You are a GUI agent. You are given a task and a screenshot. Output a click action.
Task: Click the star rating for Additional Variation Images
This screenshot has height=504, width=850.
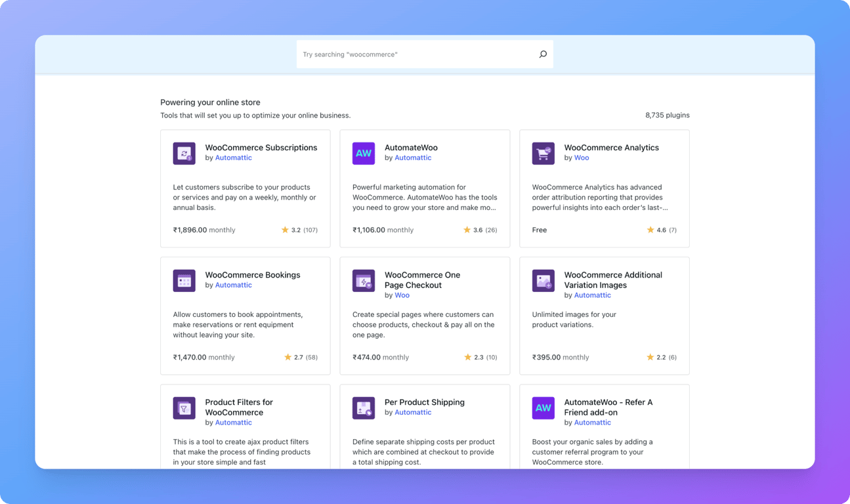(x=662, y=358)
